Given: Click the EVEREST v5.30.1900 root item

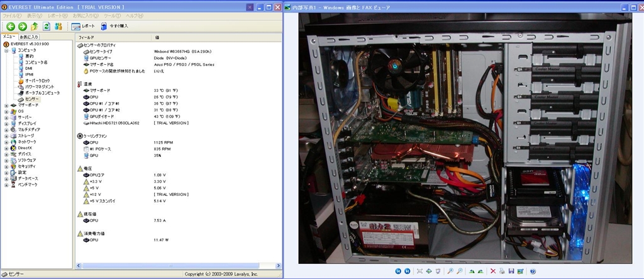Looking at the screenshot, I should [26, 44].
